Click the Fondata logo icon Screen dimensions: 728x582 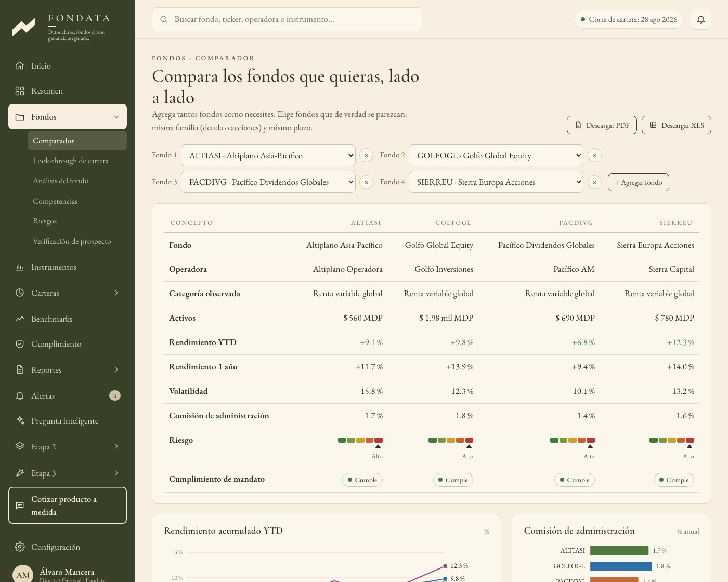coord(24,27)
